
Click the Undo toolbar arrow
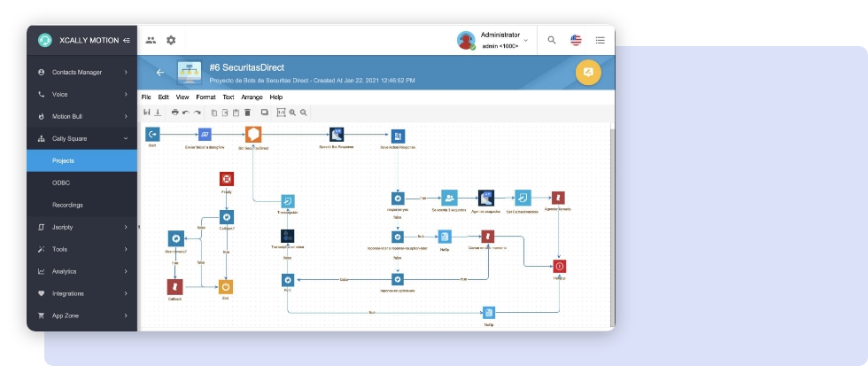pos(186,113)
